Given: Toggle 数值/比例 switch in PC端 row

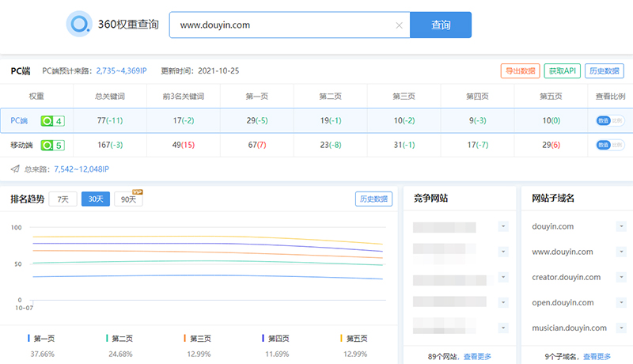Looking at the screenshot, I should point(609,120).
